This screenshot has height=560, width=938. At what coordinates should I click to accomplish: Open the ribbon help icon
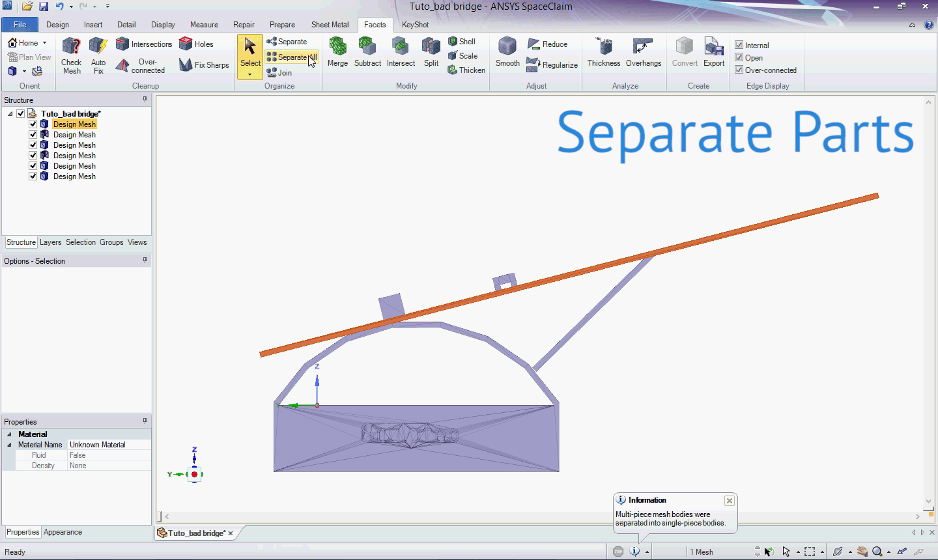(929, 25)
